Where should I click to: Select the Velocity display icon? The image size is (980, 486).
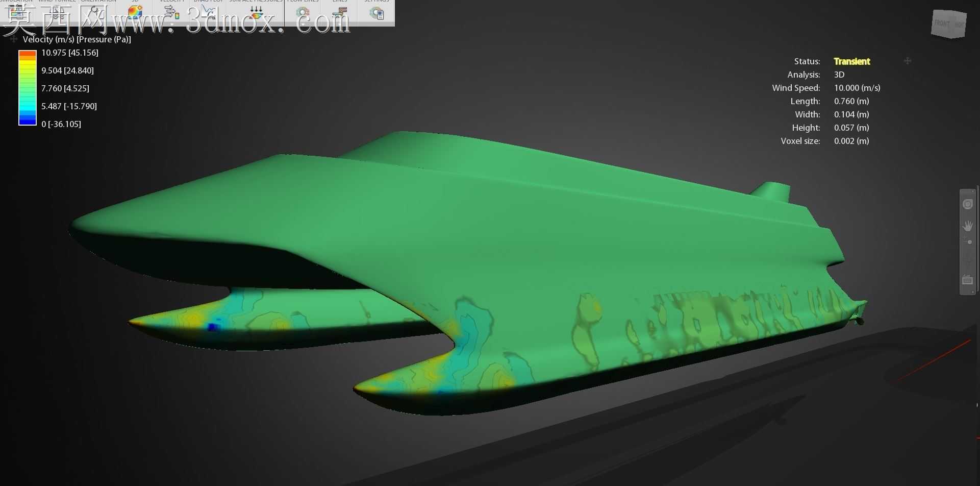172,12
